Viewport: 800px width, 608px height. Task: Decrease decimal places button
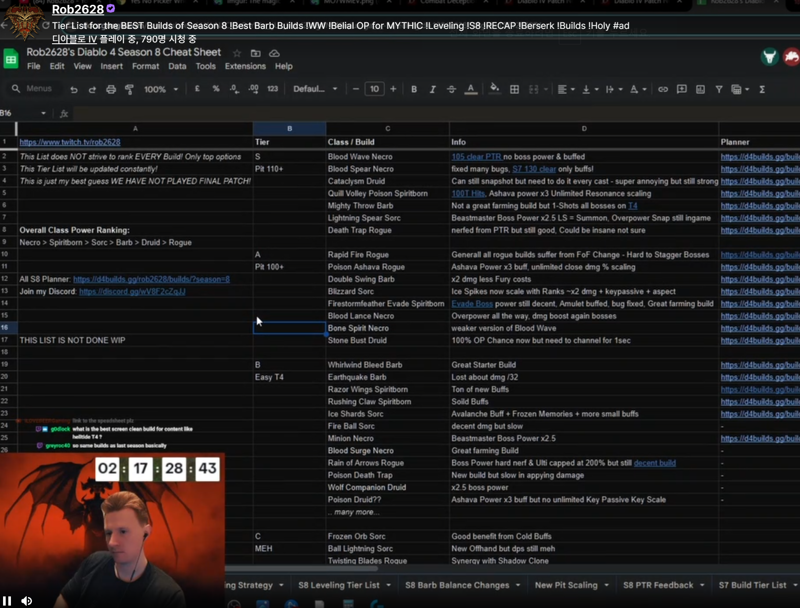234,89
